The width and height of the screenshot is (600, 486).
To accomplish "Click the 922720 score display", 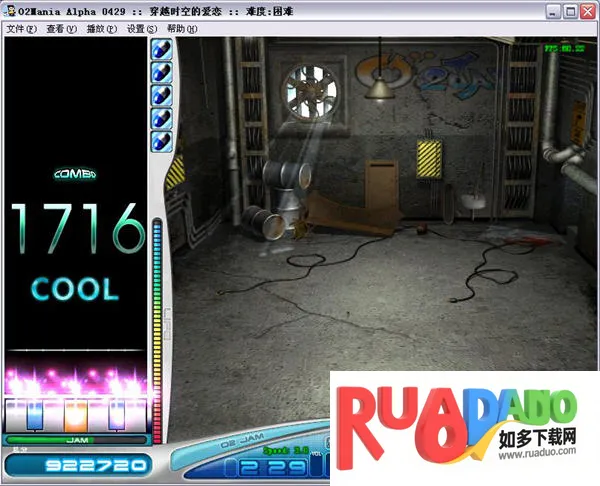I will (x=76, y=465).
